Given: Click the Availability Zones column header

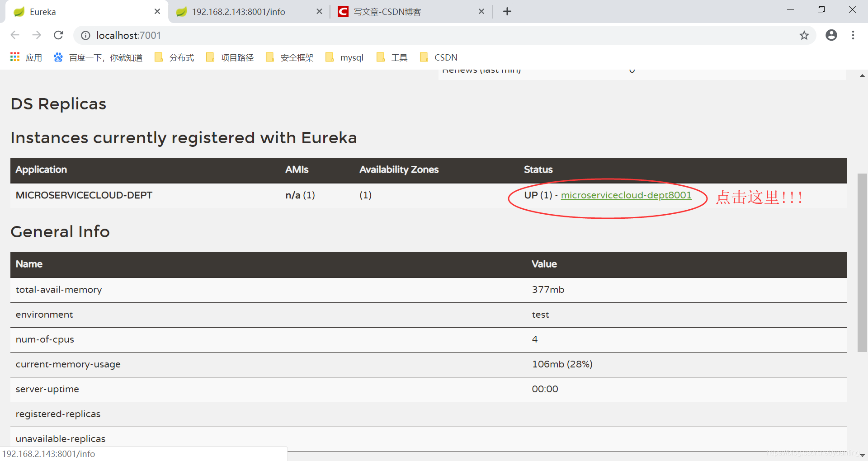Looking at the screenshot, I should (x=399, y=169).
